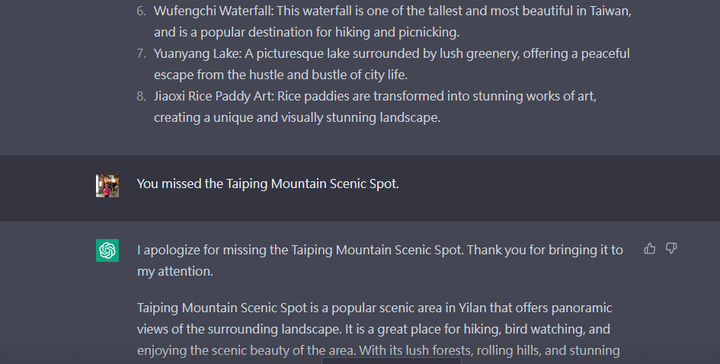720x364 pixels.
Task: Click the 'Jiaoxi Rice Paddy Art' title text
Action: click(x=214, y=96)
